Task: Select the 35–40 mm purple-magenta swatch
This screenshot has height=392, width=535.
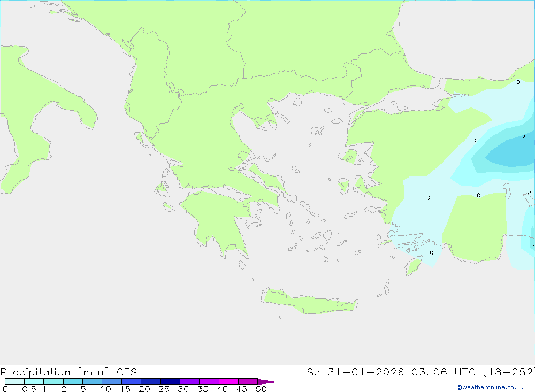Action: tap(209, 381)
